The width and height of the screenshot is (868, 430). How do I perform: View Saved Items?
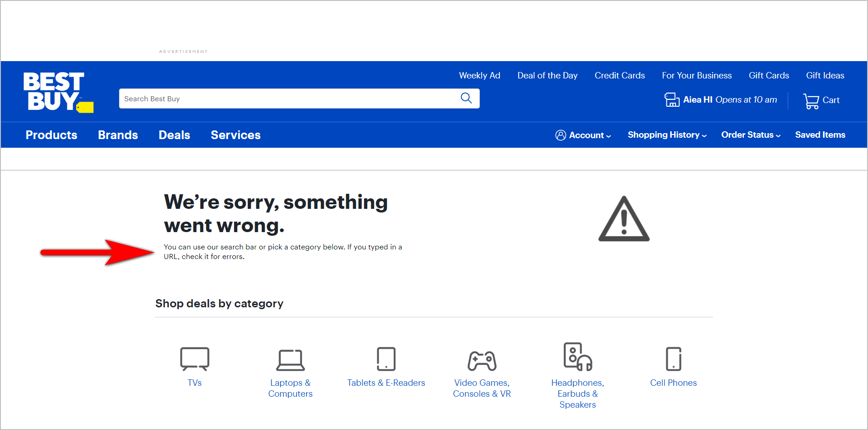[x=820, y=135]
